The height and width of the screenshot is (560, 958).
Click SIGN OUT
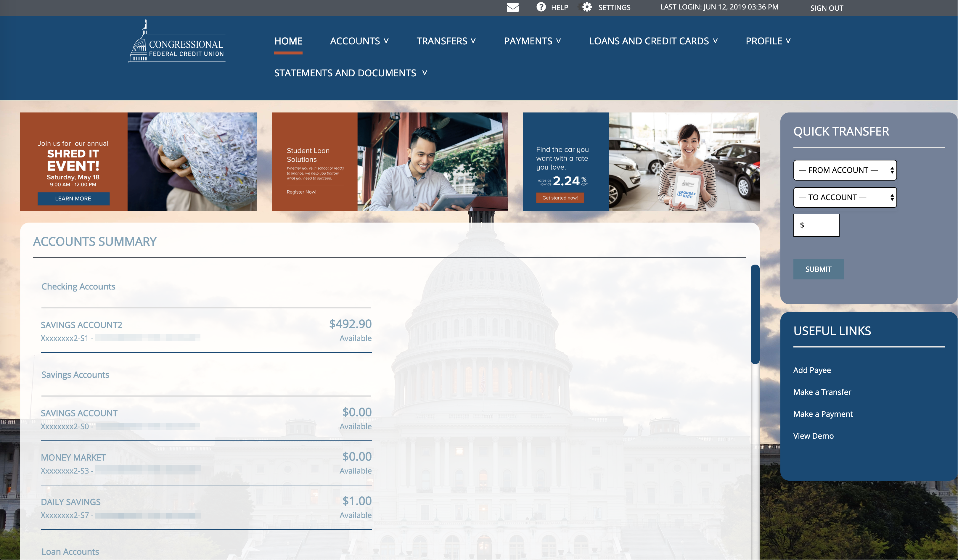[x=827, y=8]
